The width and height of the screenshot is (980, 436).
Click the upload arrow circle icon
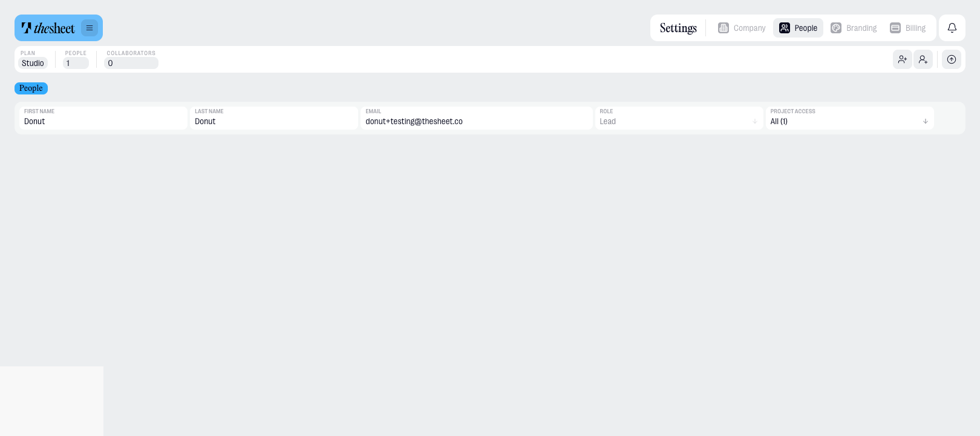952,59
